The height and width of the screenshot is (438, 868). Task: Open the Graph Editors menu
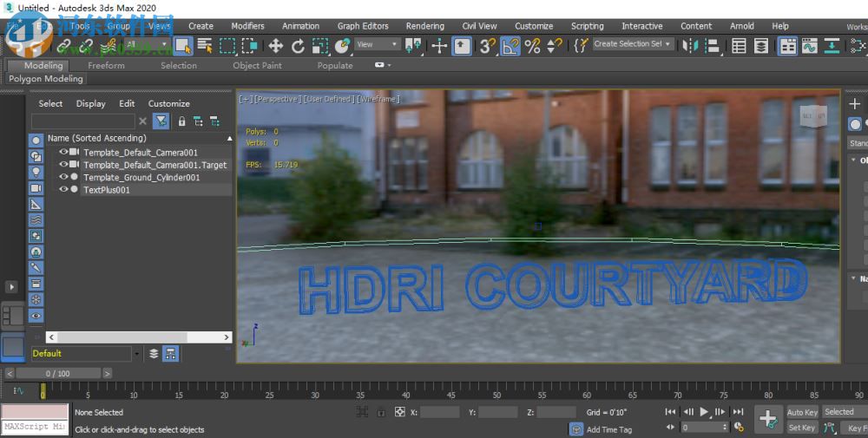pyautogui.click(x=363, y=26)
